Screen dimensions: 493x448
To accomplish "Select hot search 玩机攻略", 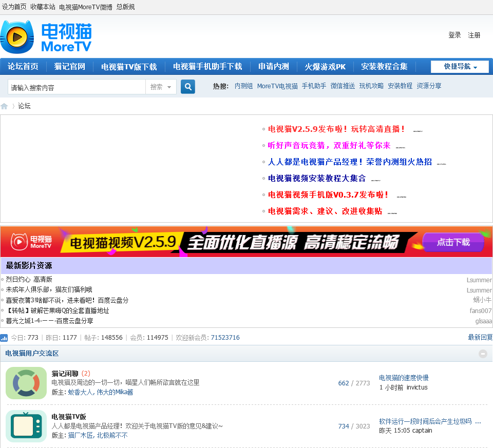I will click(371, 86).
